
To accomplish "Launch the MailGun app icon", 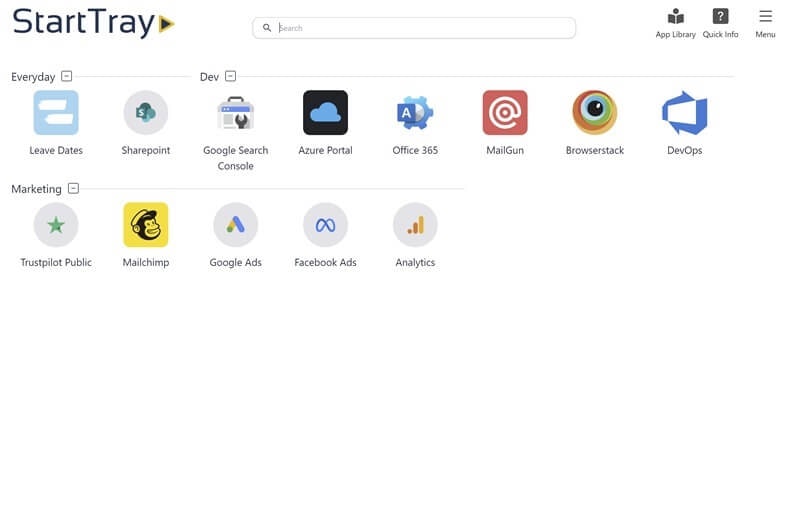I will [x=505, y=113].
